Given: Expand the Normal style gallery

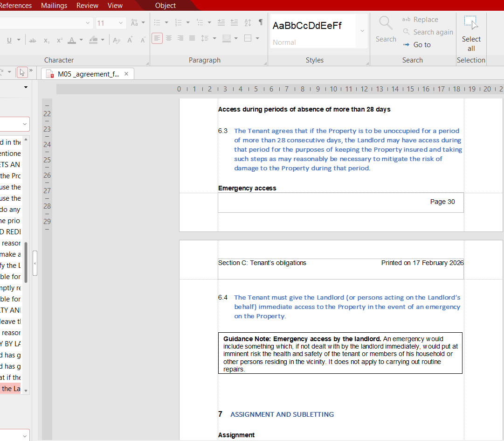Looking at the screenshot, I should tap(362, 31).
